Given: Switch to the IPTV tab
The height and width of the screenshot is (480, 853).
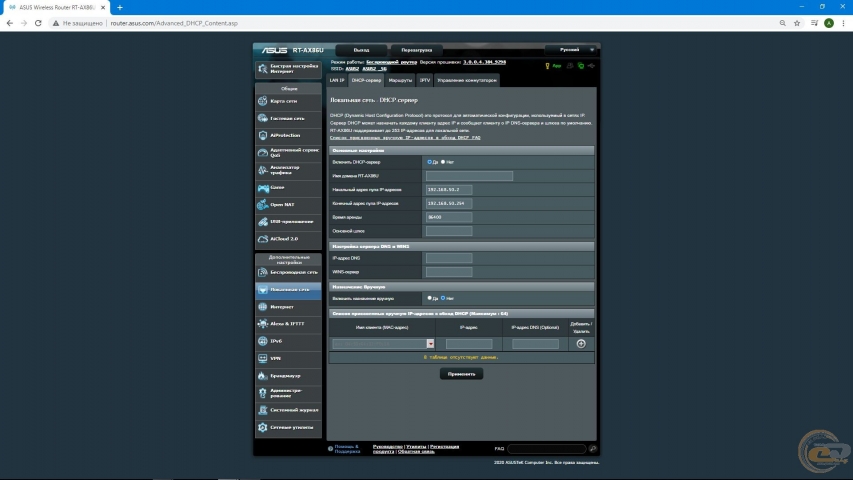Looking at the screenshot, I should click(x=425, y=81).
